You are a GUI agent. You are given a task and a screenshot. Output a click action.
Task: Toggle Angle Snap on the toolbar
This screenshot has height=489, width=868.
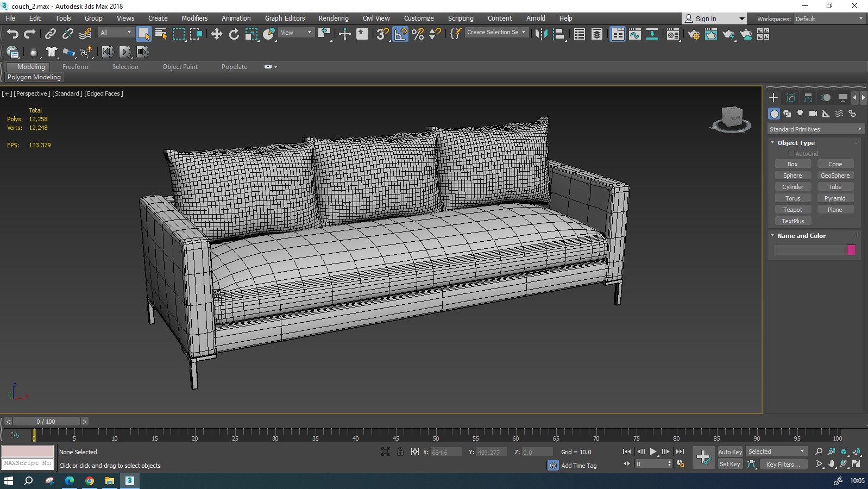(x=400, y=34)
